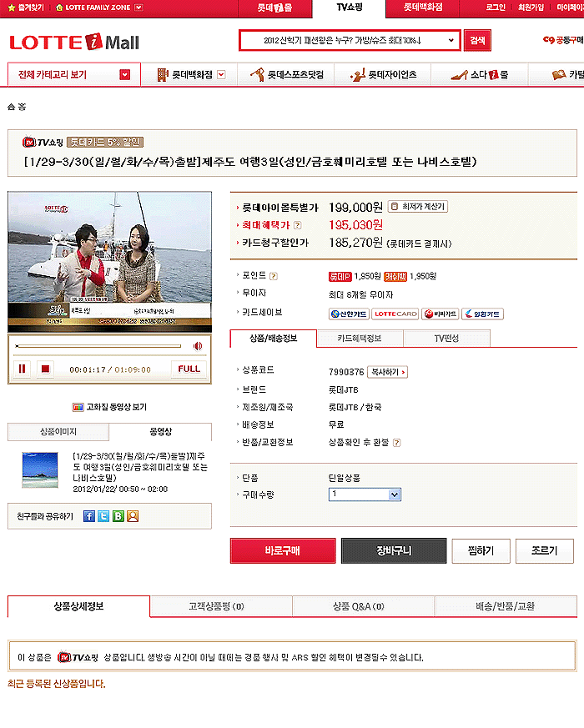Select the TV쇼핑 top tab
The width and height of the screenshot is (584, 728).
[x=349, y=8]
